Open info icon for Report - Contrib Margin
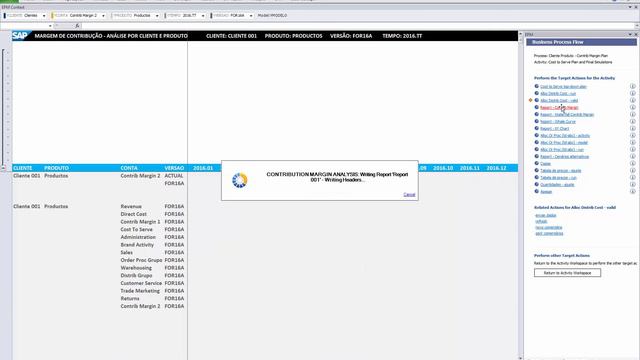Screen dimensions: 640x360 pyautogui.click(x=632, y=107)
